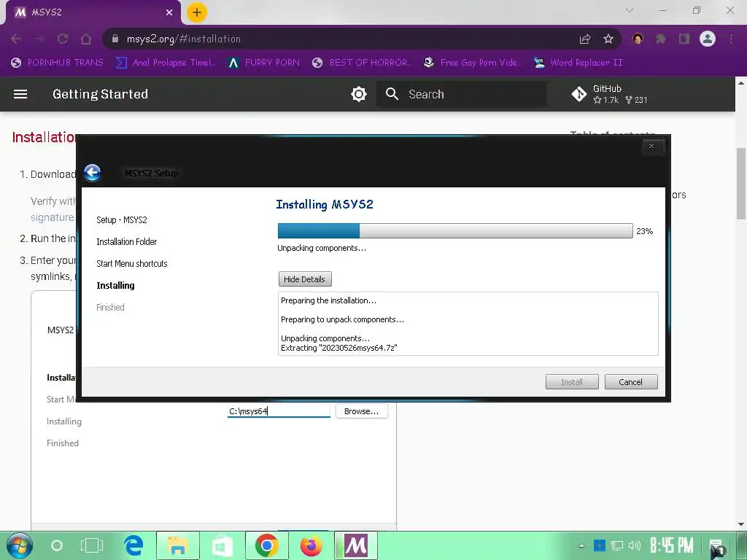Go to browser home page
The width and height of the screenshot is (747, 560).
coord(86,39)
